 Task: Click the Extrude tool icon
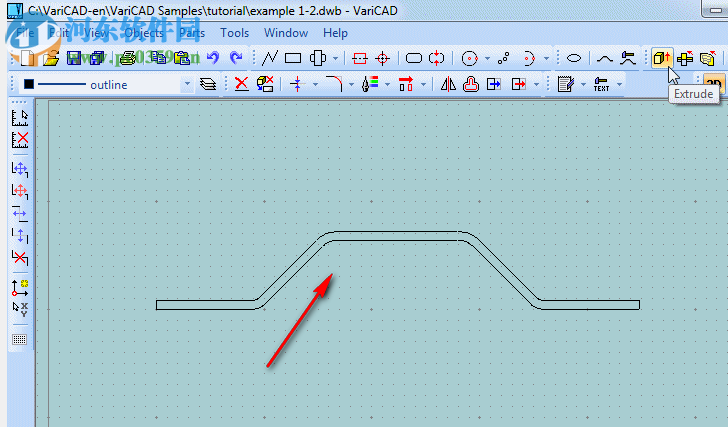pyautogui.click(x=662, y=58)
